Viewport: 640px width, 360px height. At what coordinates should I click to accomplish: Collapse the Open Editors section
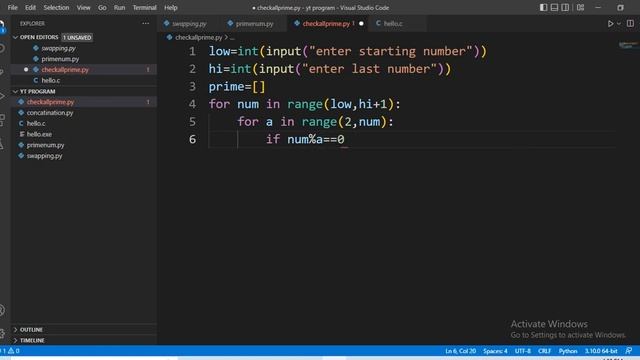[x=16, y=37]
